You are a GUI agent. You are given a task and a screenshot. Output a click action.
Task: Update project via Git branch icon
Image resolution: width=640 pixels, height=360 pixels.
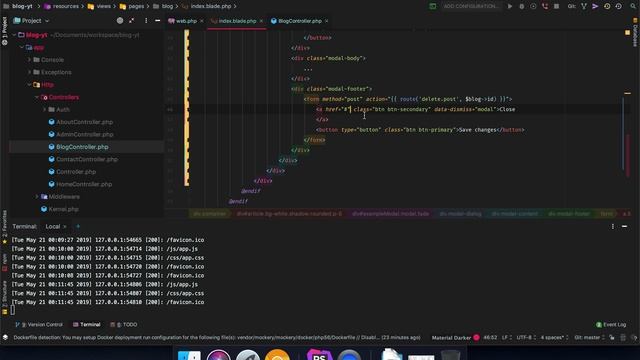(584, 6)
